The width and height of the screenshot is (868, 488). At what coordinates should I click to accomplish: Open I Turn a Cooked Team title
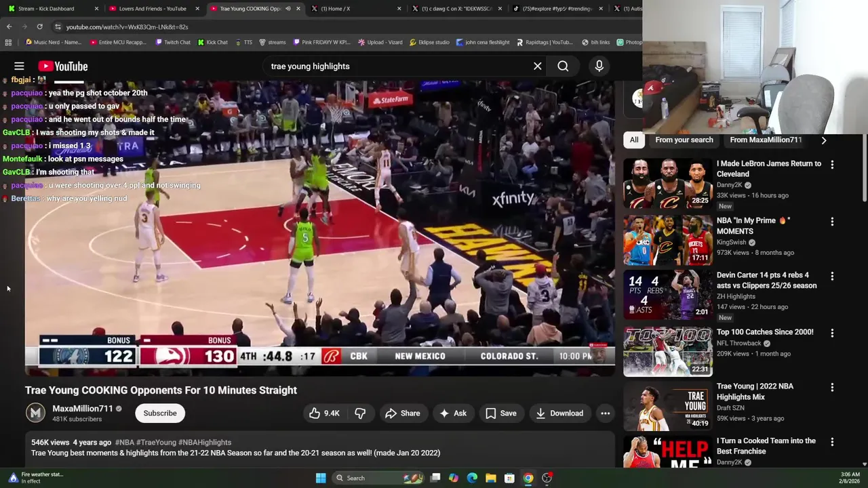pyautogui.click(x=766, y=446)
